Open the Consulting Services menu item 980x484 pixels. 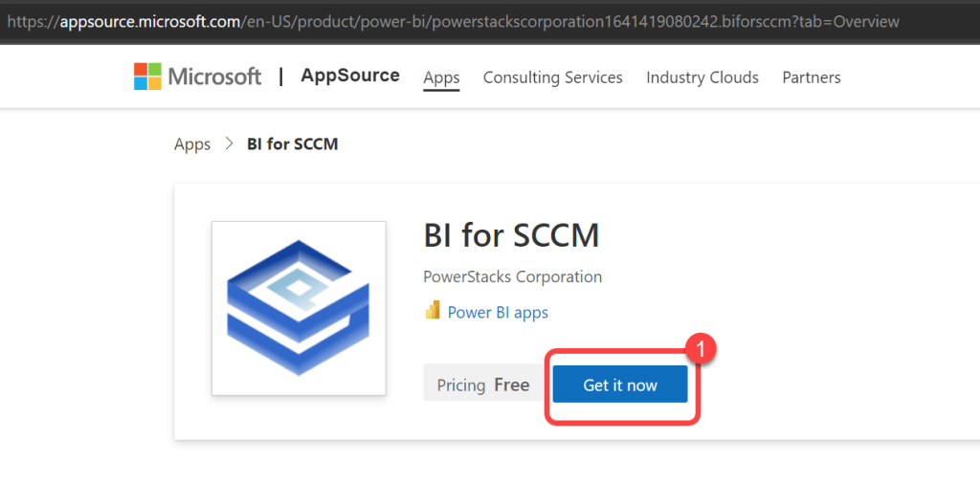point(552,77)
